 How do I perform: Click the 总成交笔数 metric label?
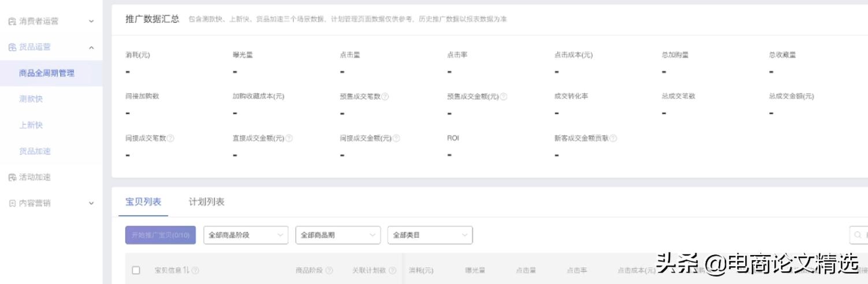(679, 97)
